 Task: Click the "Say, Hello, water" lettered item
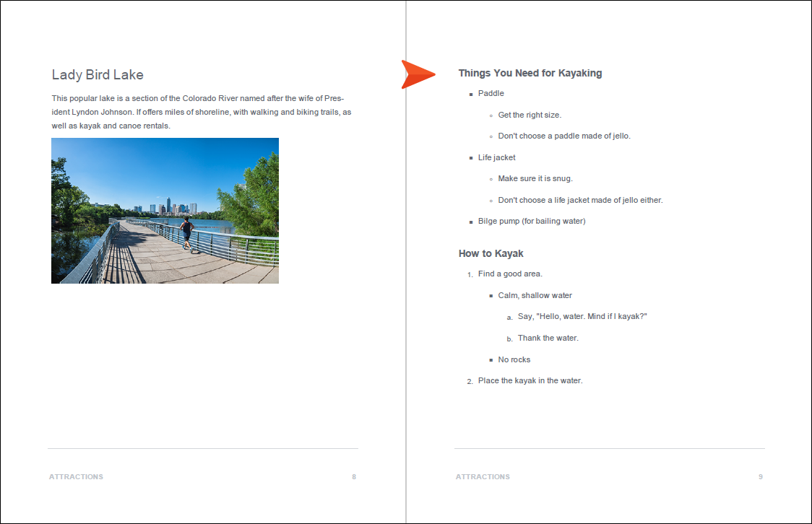pyautogui.click(x=582, y=316)
